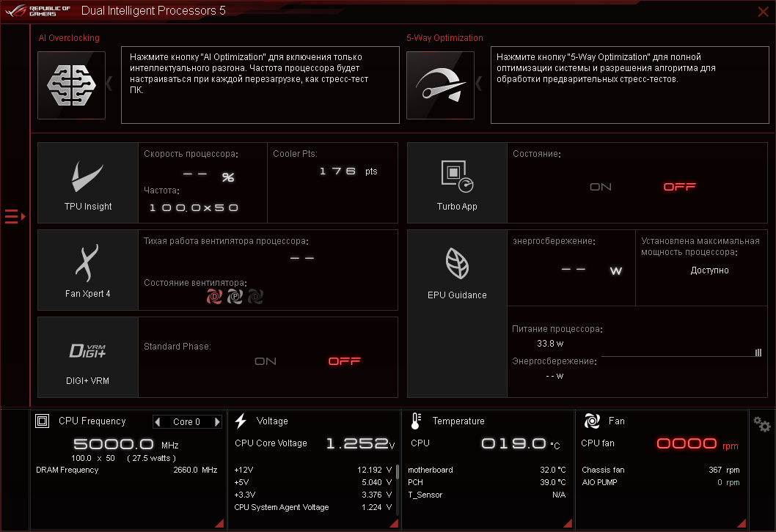Click the T_Sensor row
Image resolution: width=776 pixels, height=532 pixels.
(x=487, y=495)
